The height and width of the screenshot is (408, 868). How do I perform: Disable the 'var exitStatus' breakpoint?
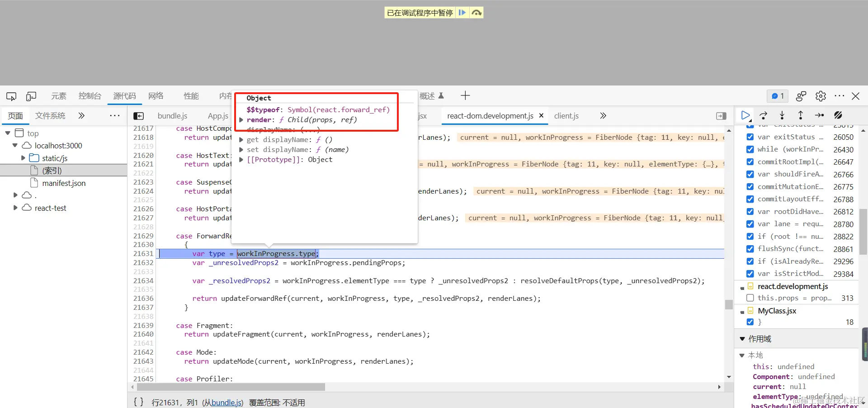[x=750, y=137]
